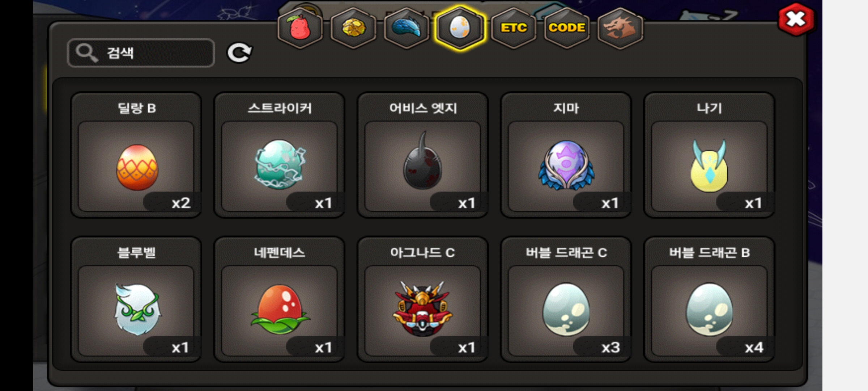Open the ETC category tab
This screenshot has width=868, height=391.
513,28
